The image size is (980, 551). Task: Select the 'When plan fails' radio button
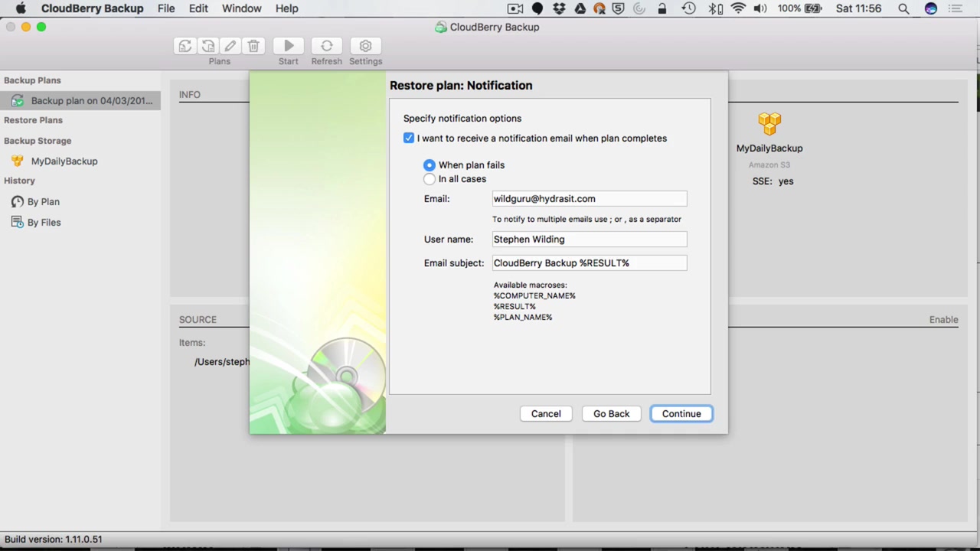coord(430,165)
